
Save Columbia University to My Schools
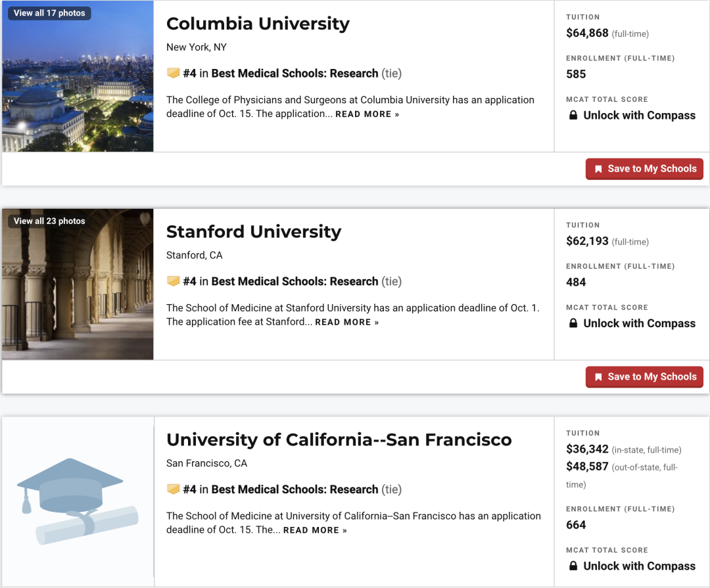click(x=644, y=169)
